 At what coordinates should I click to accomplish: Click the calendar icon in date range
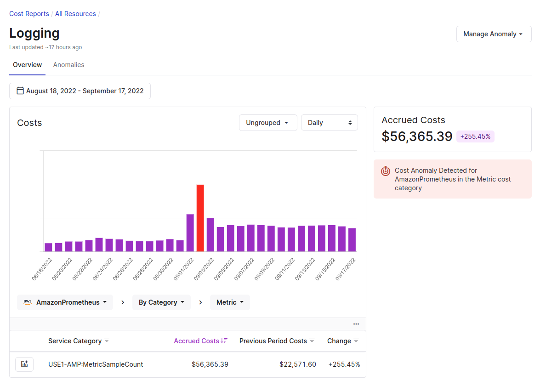tap(20, 91)
